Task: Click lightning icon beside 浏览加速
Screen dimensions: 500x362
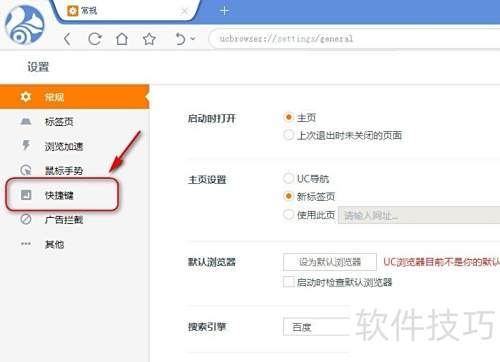Action: [26, 145]
